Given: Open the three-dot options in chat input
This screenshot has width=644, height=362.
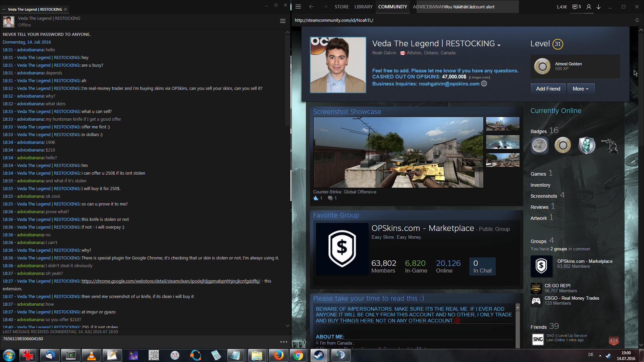Looking at the screenshot, I should pyautogui.click(x=283, y=342).
